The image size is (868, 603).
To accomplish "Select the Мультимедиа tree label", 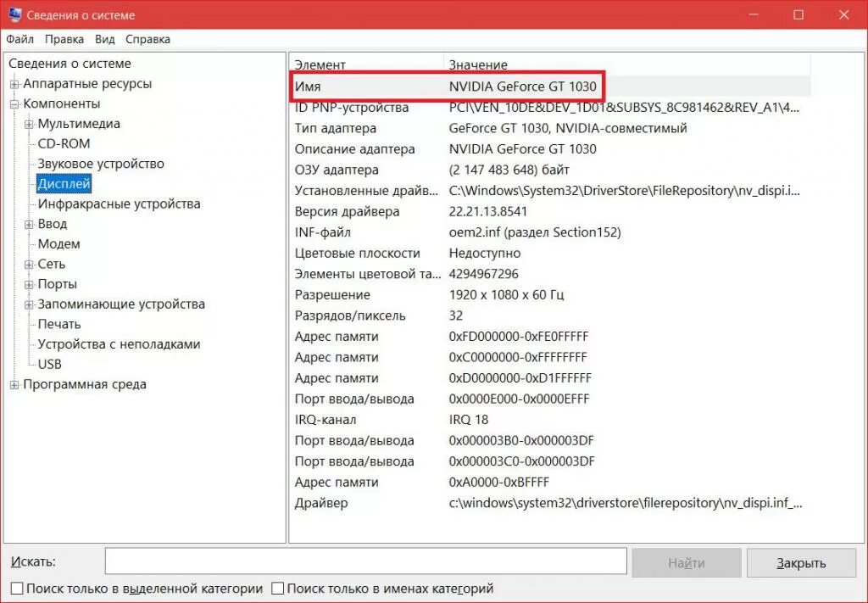I will click(x=79, y=124).
